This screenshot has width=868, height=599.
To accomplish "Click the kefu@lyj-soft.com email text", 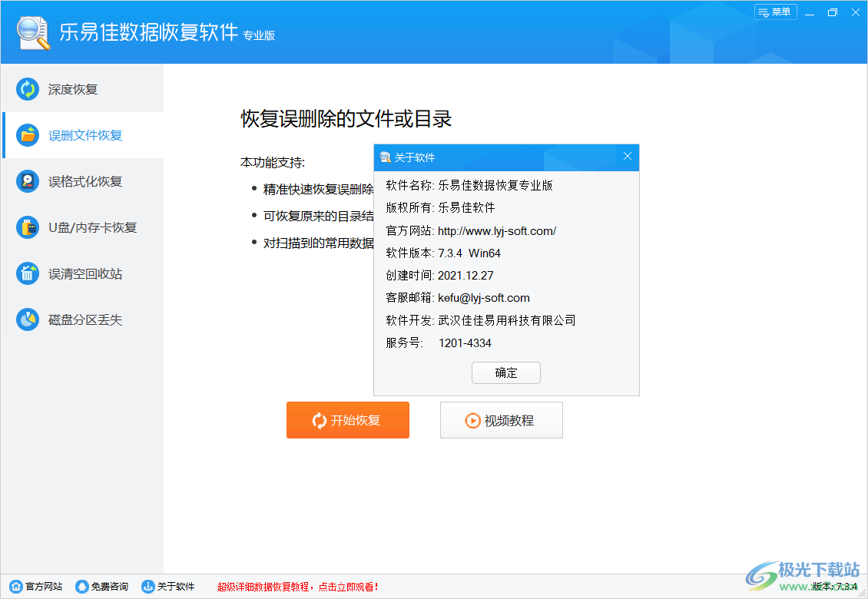I will point(484,298).
